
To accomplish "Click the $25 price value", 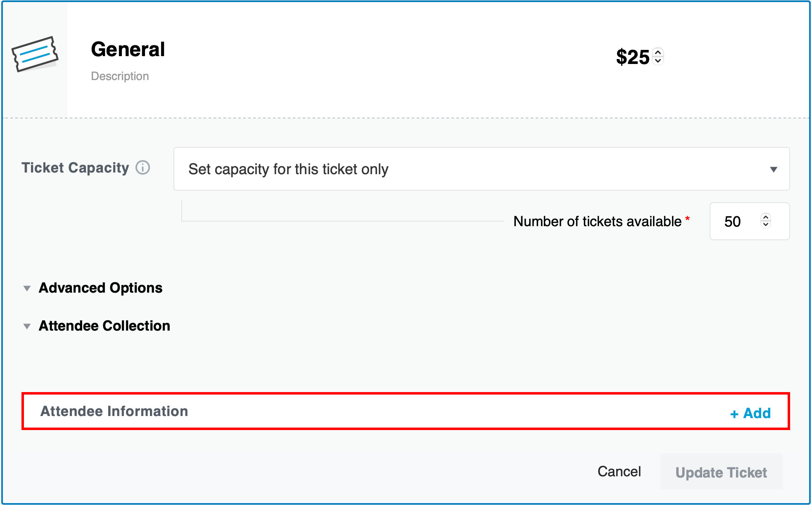I will (633, 57).
